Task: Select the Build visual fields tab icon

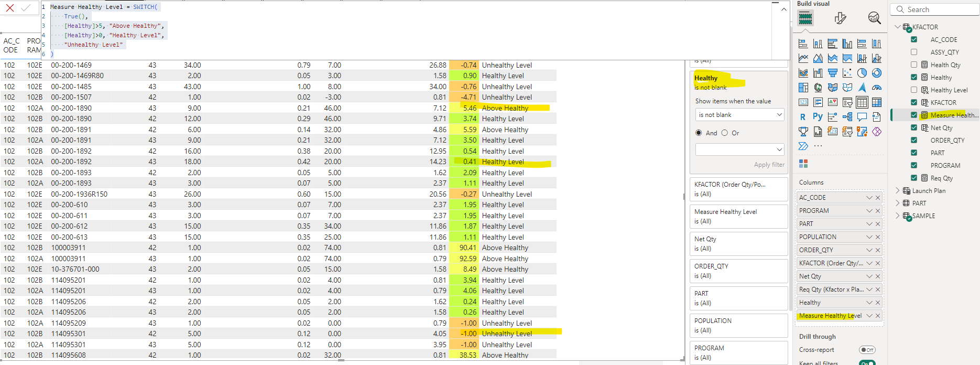Action: (805, 18)
